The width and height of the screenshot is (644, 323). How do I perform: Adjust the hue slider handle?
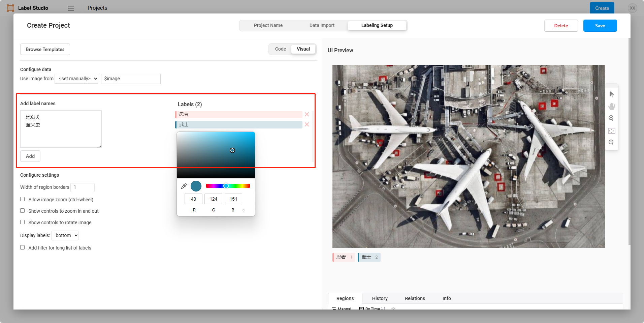pyautogui.click(x=226, y=186)
